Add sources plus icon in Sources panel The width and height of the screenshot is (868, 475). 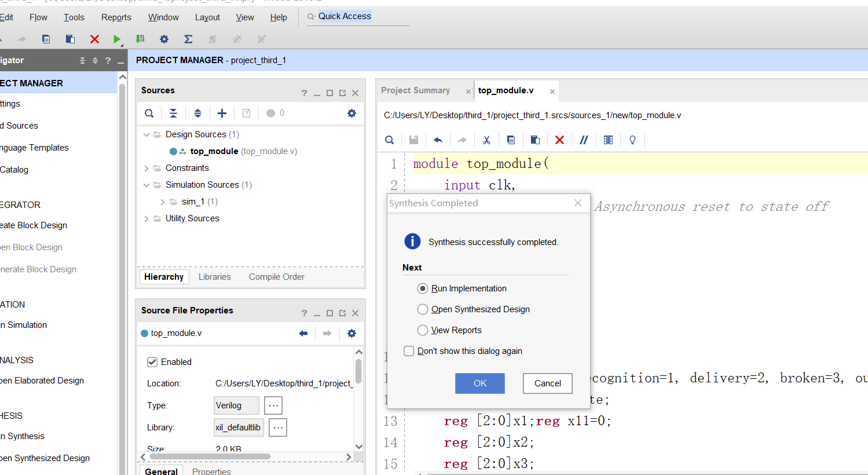coord(222,114)
